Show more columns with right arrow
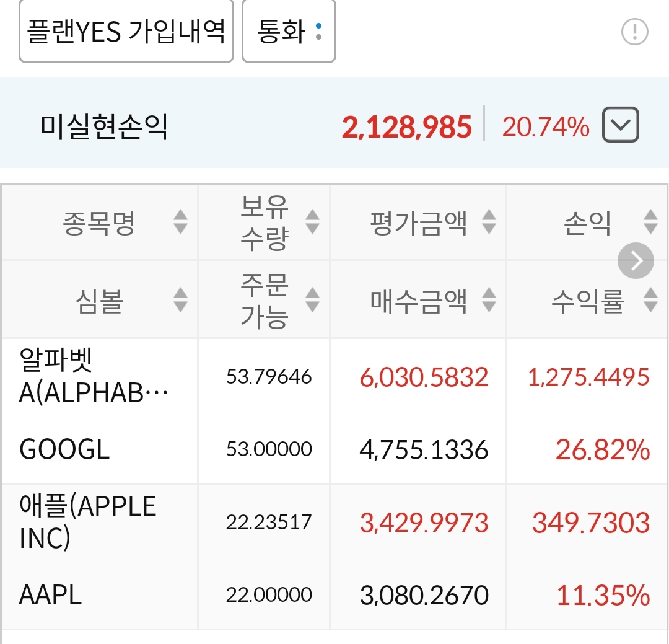Viewport: 669px width, 644px height. coord(636,260)
